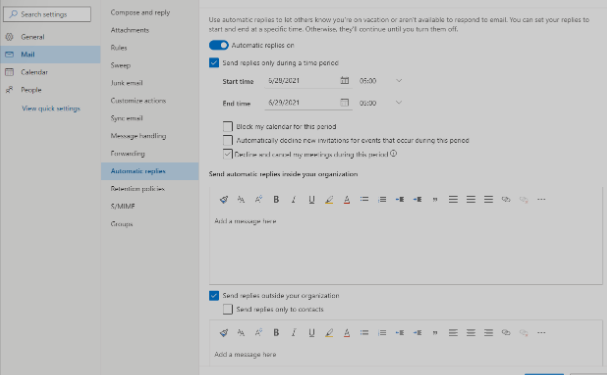This screenshot has width=607, height=375.
Task: Open highlight color in the outside-organization editor
Action: (329, 333)
